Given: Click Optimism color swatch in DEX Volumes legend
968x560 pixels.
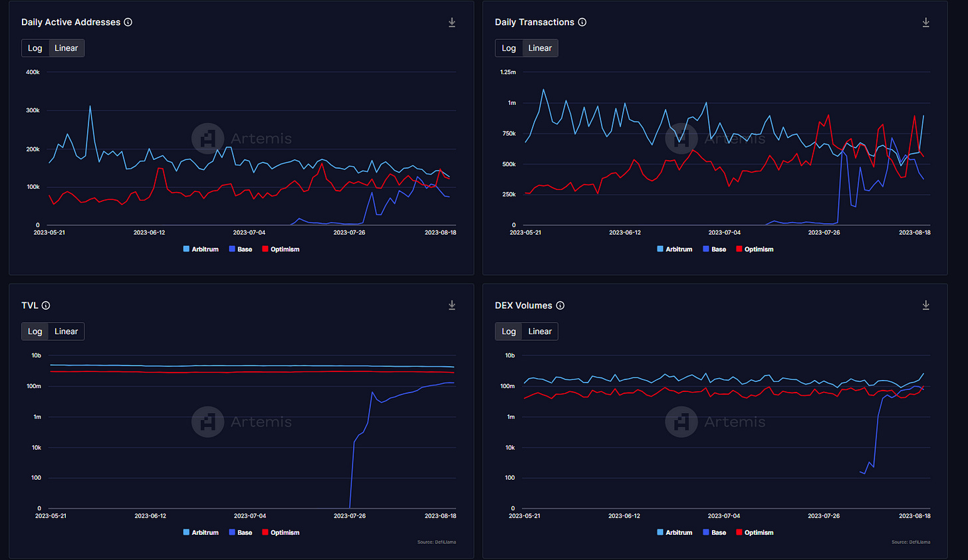Looking at the screenshot, I should 739,533.
